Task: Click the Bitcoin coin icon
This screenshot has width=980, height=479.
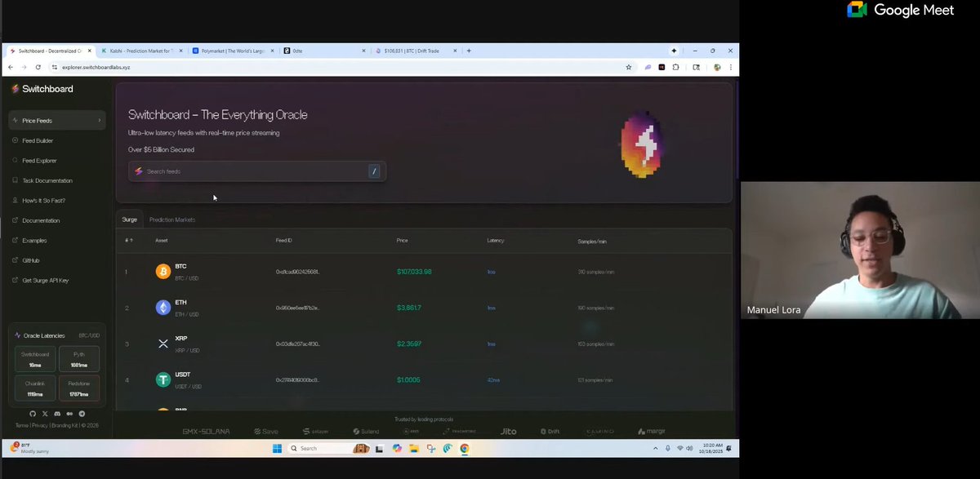Action: pos(163,272)
